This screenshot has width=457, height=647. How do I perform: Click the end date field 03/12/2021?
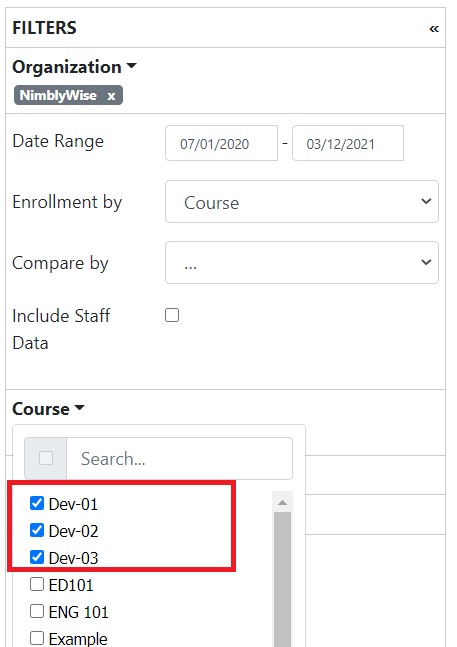tap(348, 143)
